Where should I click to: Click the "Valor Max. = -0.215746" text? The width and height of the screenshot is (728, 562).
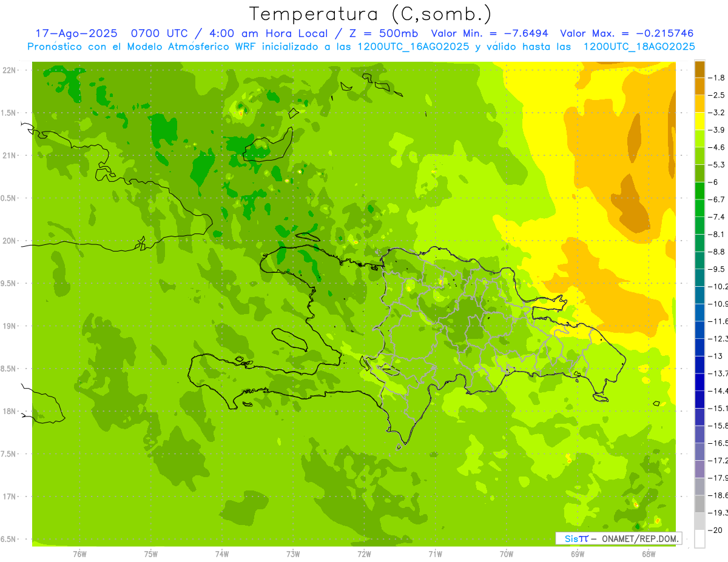click(x=627, y=33)
